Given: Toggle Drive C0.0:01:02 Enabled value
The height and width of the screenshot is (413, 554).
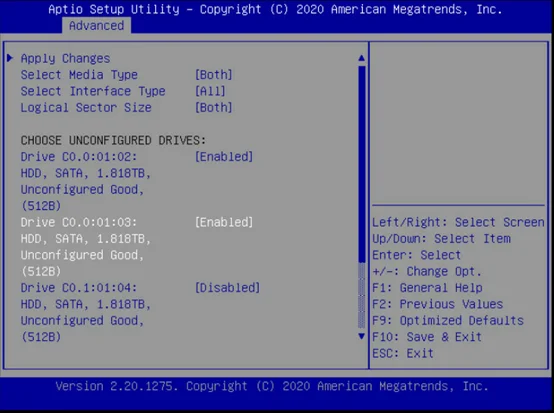Looking at the screenshot, I should (x=224, y=157).
